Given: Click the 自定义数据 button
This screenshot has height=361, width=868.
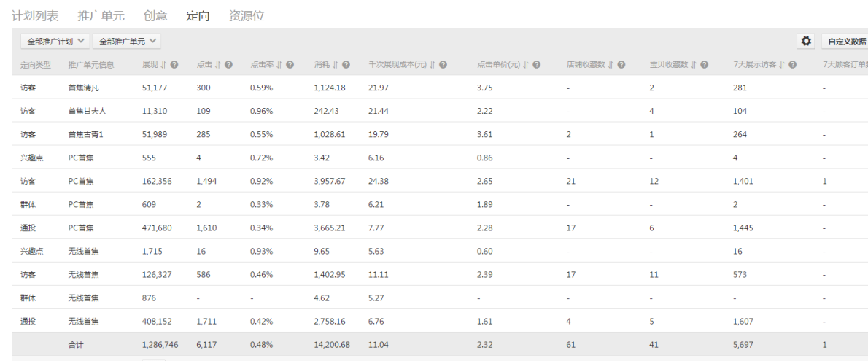Looking at the screenshot, I should pyautogui.click(x=845, y=42).
